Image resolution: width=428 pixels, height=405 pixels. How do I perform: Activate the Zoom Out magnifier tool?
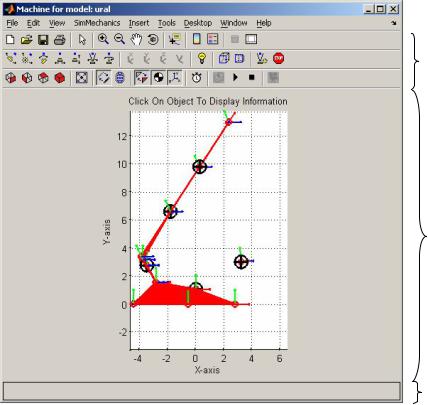tap(119, 39)
